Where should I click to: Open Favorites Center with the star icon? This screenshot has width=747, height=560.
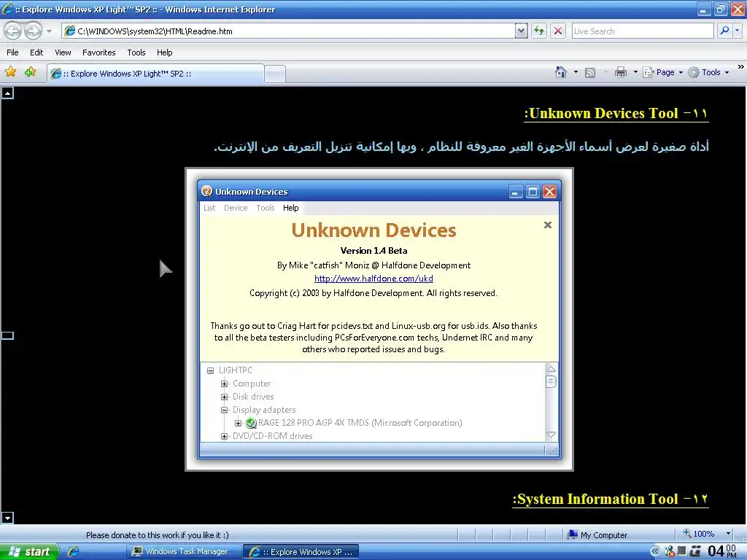tap(10, 72)
